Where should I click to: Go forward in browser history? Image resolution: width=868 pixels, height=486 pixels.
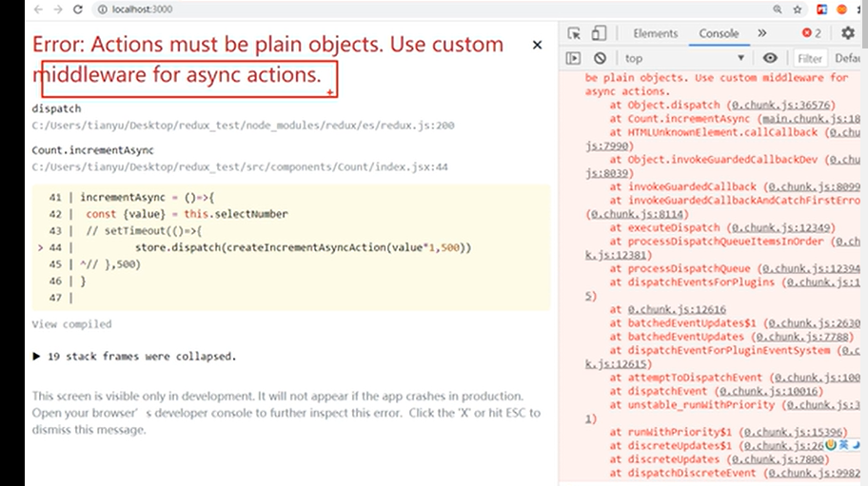tap(57, 10)
